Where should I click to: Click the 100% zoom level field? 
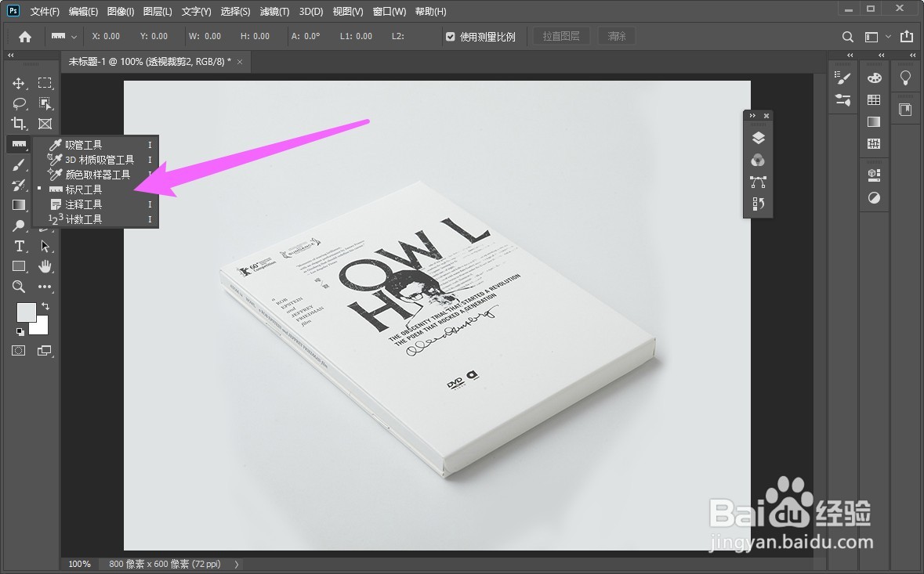coord(80,564)
